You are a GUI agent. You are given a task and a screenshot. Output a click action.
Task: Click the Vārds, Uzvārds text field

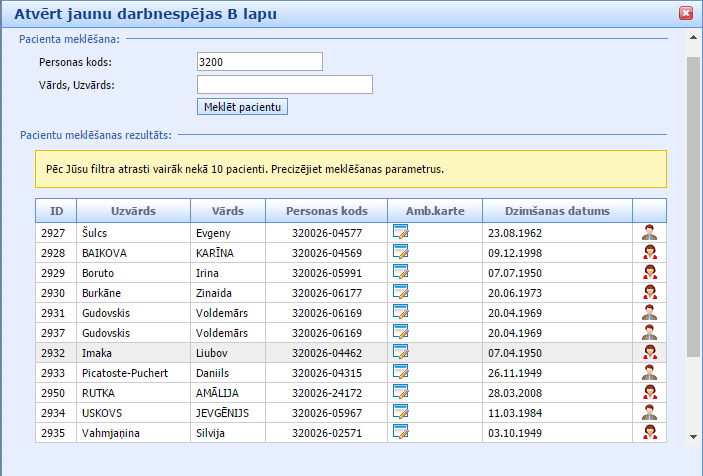pos(285,85)
